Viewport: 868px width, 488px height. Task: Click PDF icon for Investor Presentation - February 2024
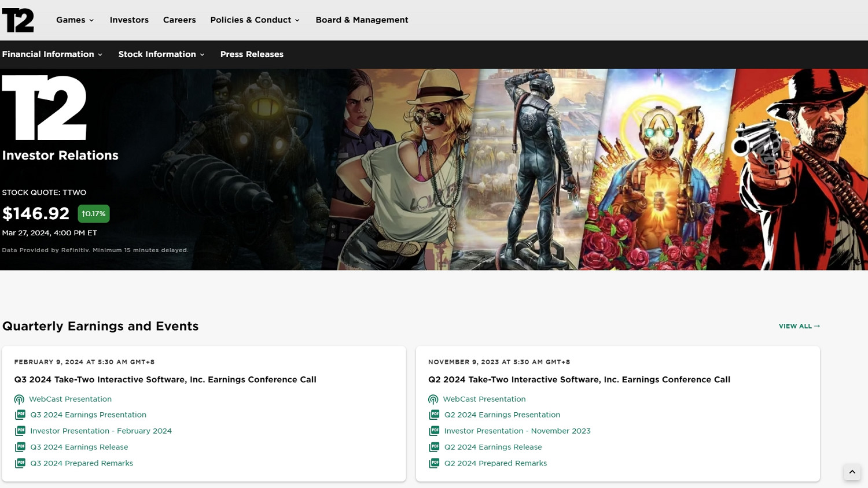click(20, 431)
